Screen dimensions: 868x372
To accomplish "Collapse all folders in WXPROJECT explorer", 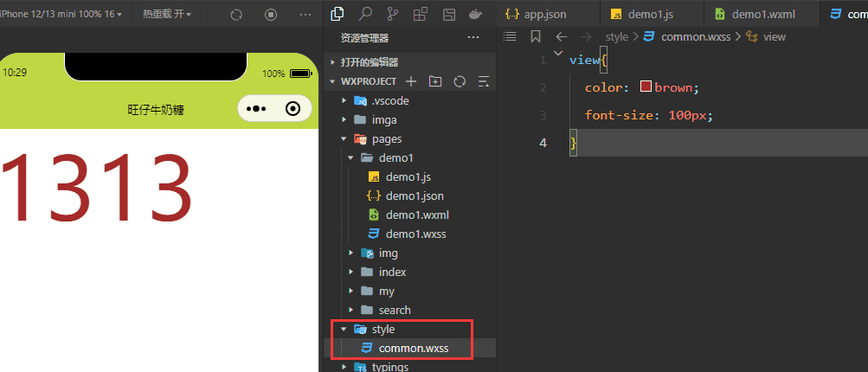I will (483, 81).
